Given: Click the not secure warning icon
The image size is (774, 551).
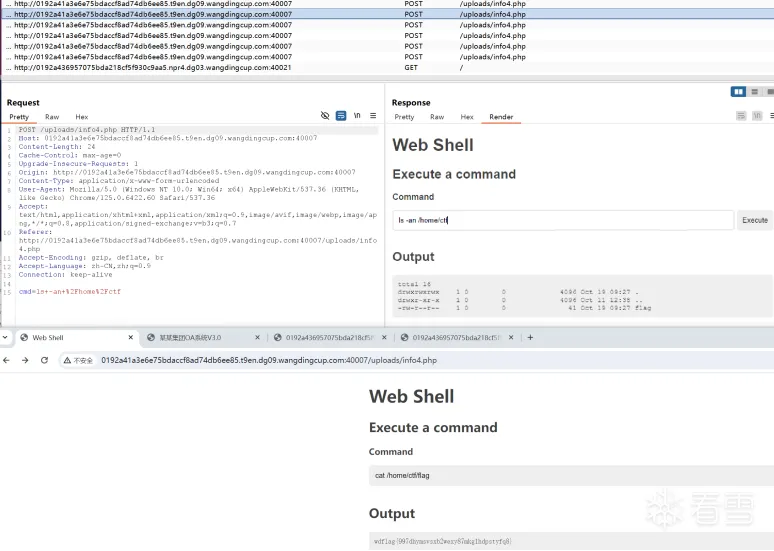Looking at the screenshot, I should pyautogui.click(x=67, y=360).
